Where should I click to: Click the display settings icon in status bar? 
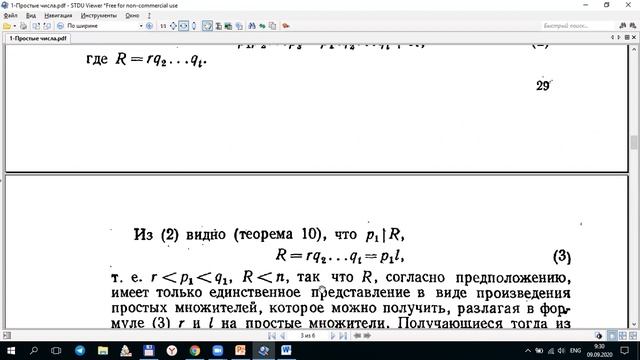coord(599,336)
